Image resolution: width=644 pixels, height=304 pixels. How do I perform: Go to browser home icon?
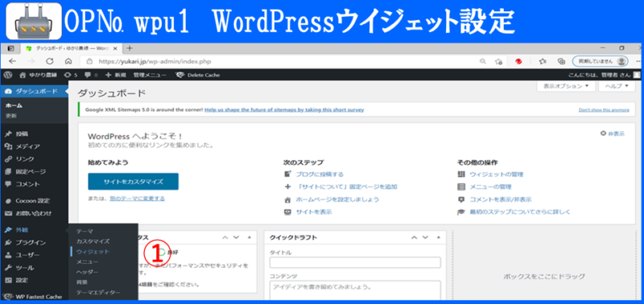[68, 61]
